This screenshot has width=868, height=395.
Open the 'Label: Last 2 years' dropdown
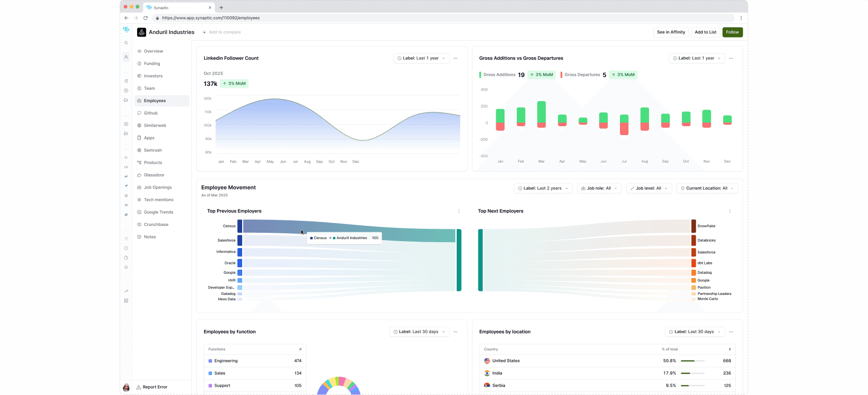click(x=543, y=188)
